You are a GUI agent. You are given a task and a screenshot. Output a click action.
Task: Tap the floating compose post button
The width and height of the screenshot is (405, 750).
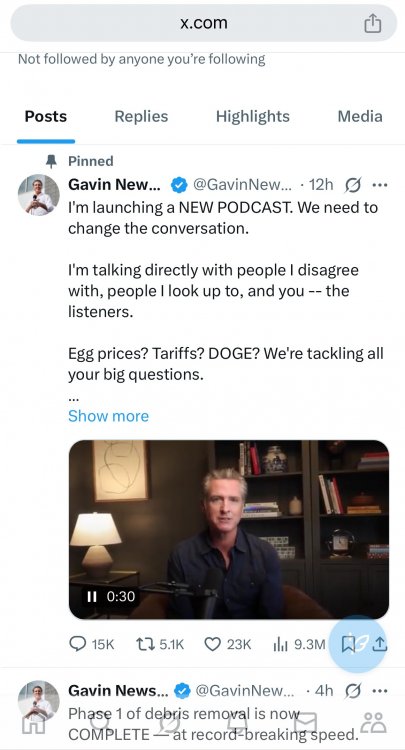point(358,644)
